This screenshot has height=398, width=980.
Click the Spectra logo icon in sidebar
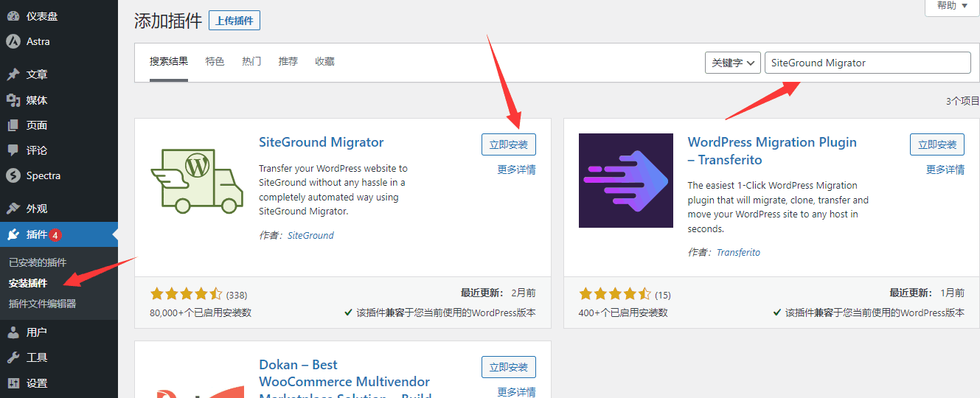click(x=13, y=175)
